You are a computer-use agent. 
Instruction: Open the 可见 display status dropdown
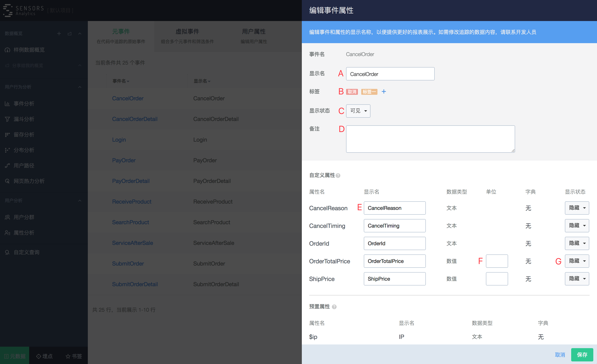[x=358, y=111]
